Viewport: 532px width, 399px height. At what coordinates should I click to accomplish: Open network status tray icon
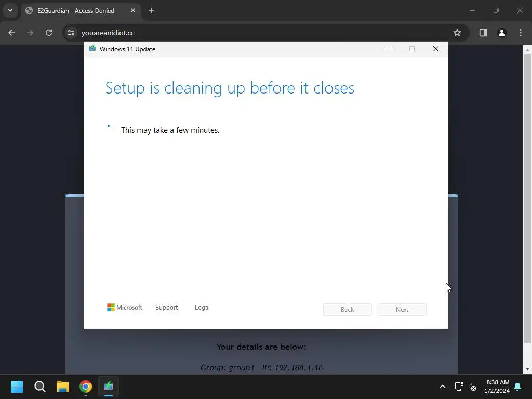(459, 387)
